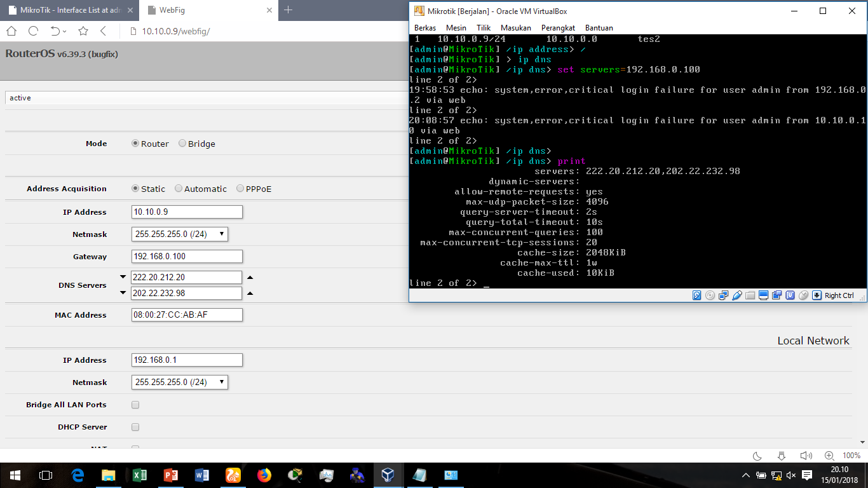Show hidden system tray icons chevron
The image size is (868, 488).
(746, 475)
